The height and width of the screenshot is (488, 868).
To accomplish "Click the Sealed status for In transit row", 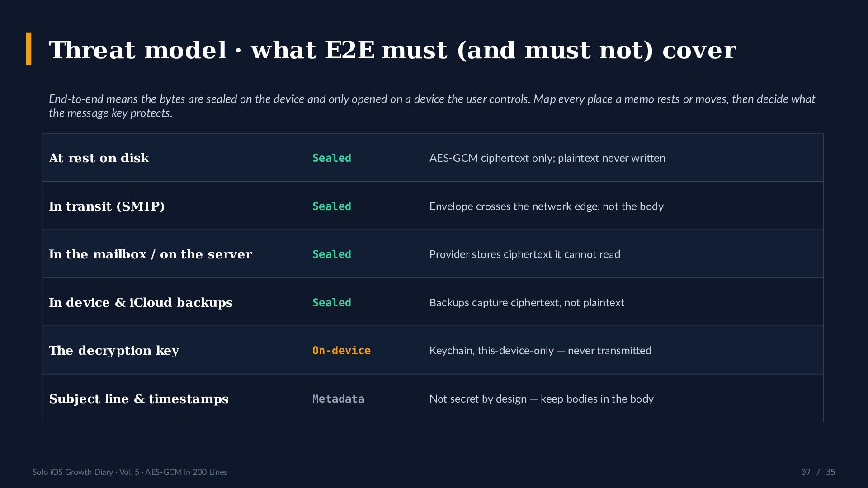I will (x=332, y=206).
